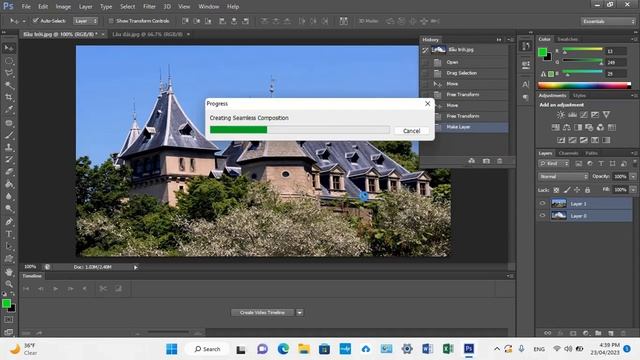Toggle the Auto-Select checkbox
Image resolution: width=640 pixels, height=360 pixels.
click(36, 20)
